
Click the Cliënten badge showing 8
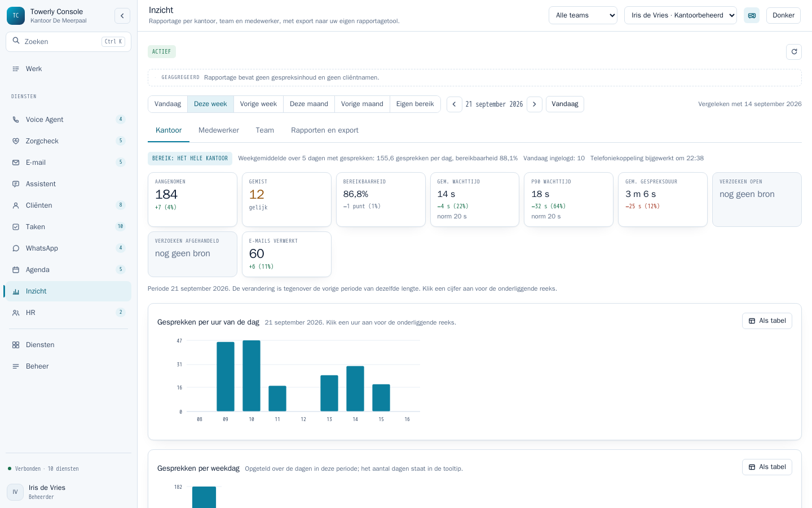click(x=120, y=205)
